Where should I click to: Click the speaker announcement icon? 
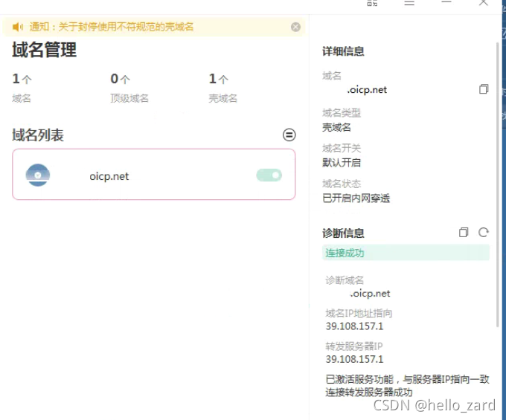coord(17,27)
